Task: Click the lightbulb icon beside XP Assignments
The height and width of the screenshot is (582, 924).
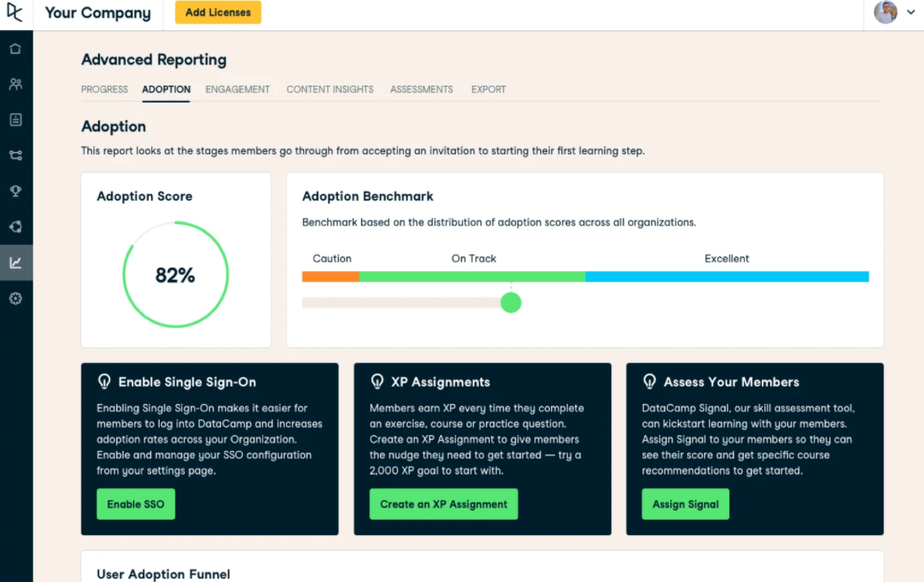Action: click(x=377, y=382)
